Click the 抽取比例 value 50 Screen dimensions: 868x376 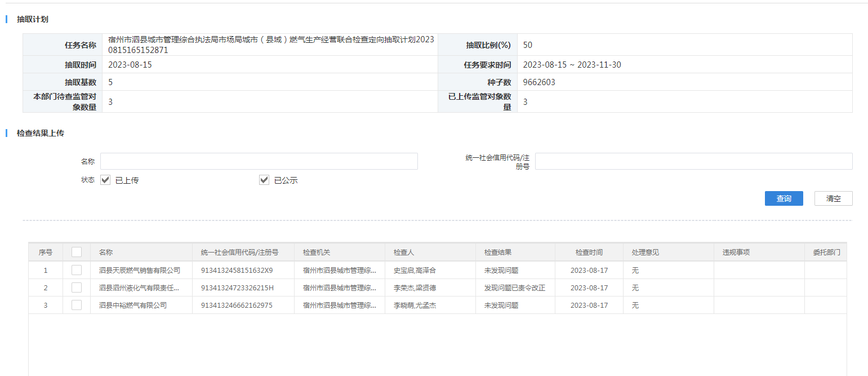(x=528, y=45)
